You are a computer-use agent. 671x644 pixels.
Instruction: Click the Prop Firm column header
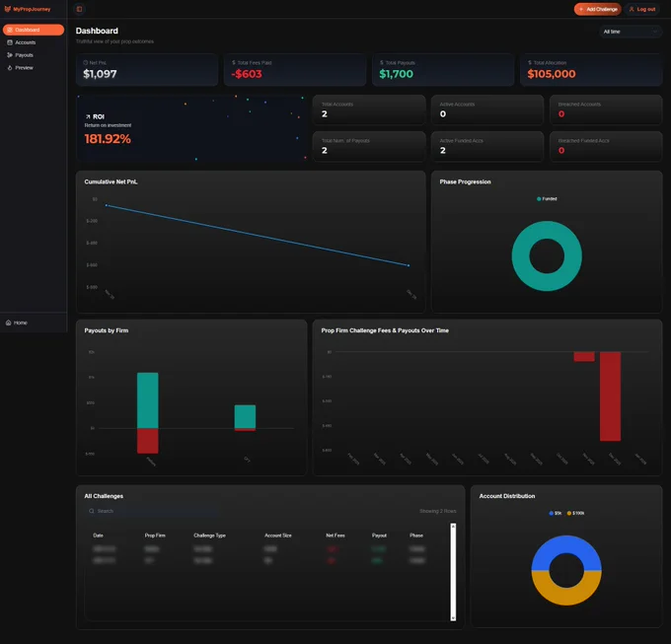point(155,536)
